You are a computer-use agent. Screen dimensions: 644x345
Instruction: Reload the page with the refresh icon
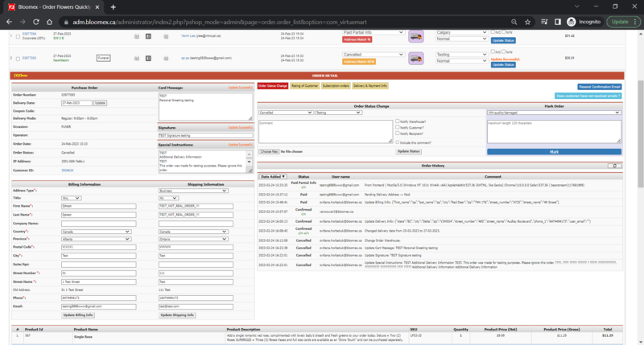tap(36, 22)
